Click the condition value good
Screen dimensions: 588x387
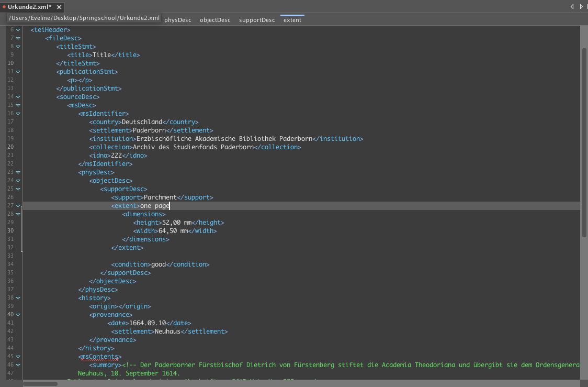click(159, 264)
